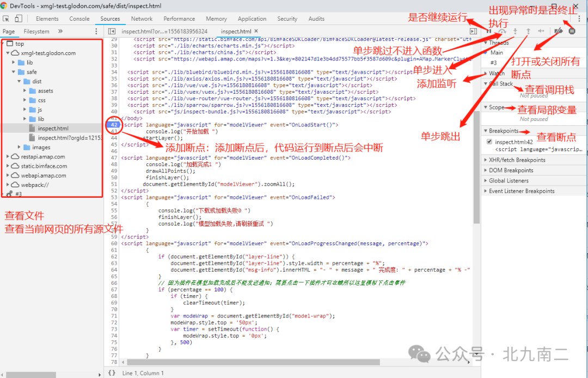Show more navigator tabs with double chevron
Screen dimensions: 588x378
click(x=60, y=32)
